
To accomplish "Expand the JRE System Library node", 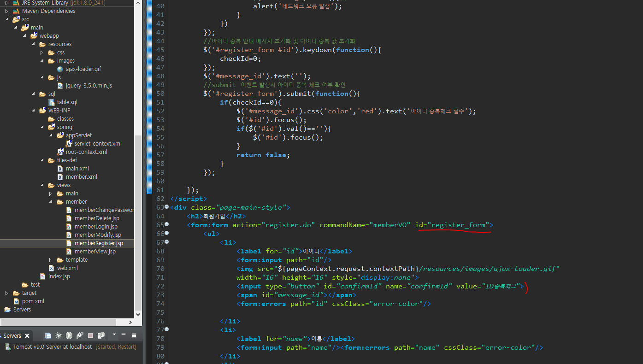I will 6,3.
